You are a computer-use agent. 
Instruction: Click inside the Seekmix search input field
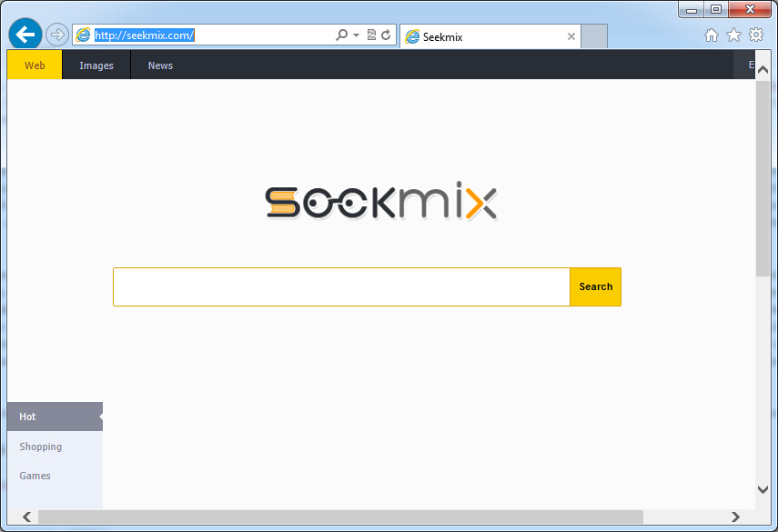(x=341, y=286)
